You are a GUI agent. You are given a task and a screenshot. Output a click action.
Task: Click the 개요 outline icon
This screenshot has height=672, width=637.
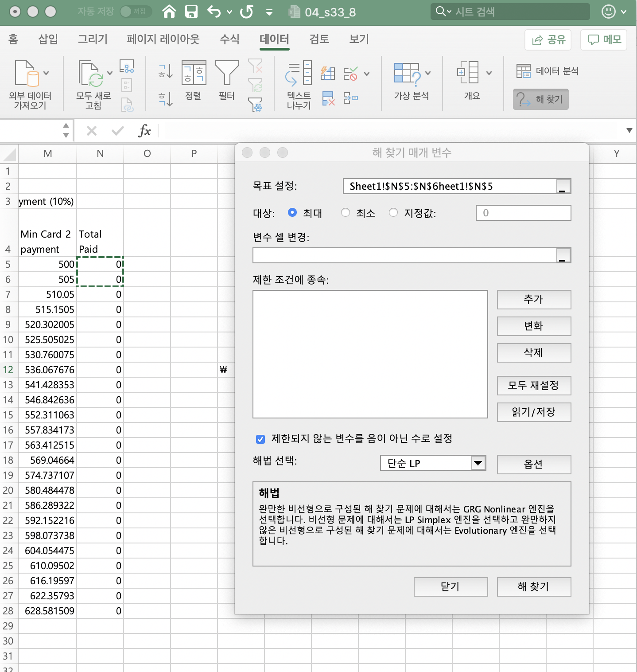coord(468,72)
